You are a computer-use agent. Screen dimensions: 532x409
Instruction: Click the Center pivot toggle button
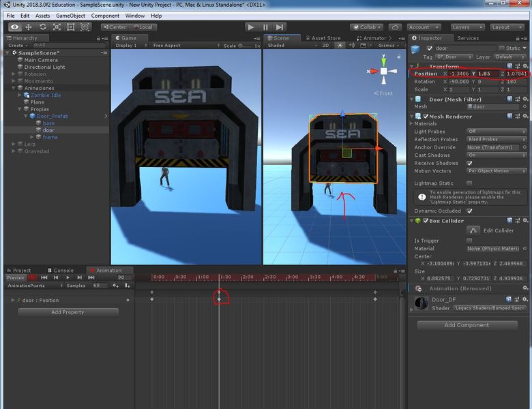coord(115,27)
